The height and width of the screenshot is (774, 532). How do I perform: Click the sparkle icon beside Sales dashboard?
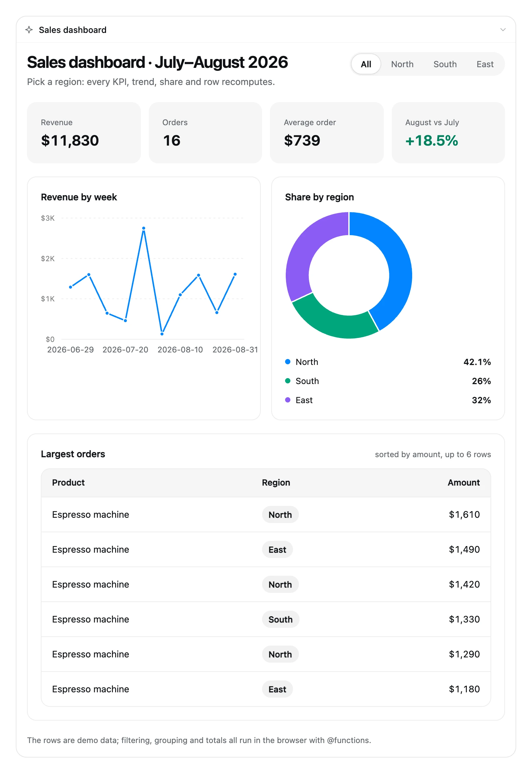[29, 30]
